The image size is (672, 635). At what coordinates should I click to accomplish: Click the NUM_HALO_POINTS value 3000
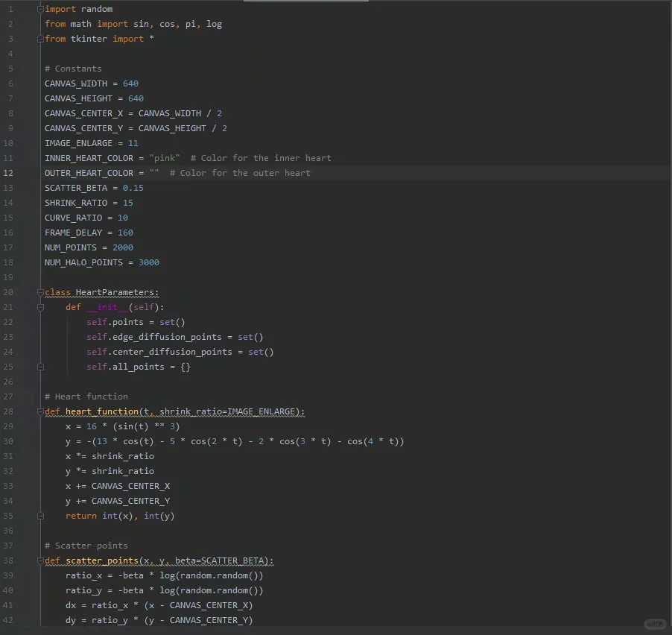(149, 262)
